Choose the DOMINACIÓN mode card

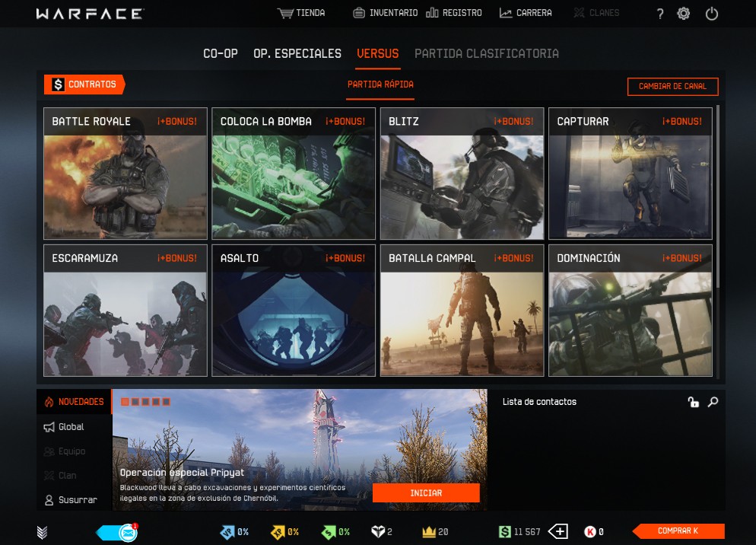coord(631,311)
